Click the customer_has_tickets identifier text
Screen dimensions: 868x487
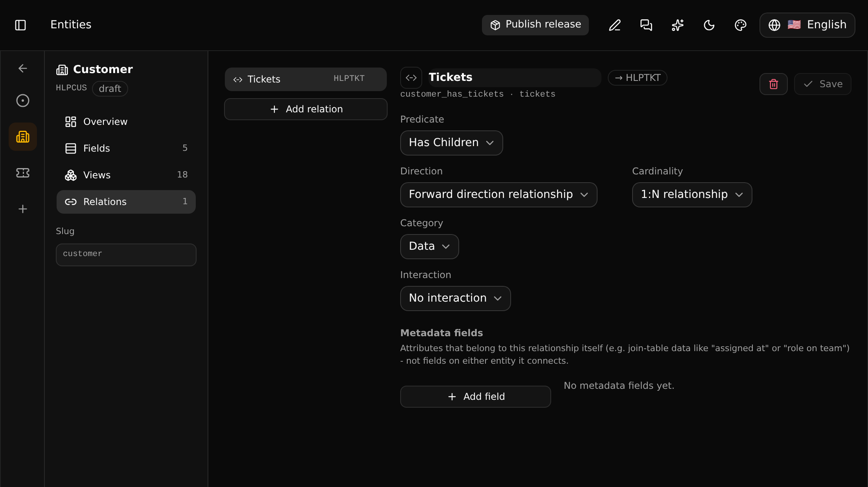click(x=452, y=94)
